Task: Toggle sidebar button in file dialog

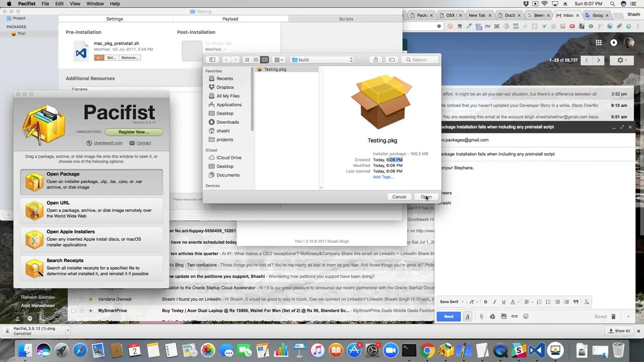Action: tap(212, 60)
